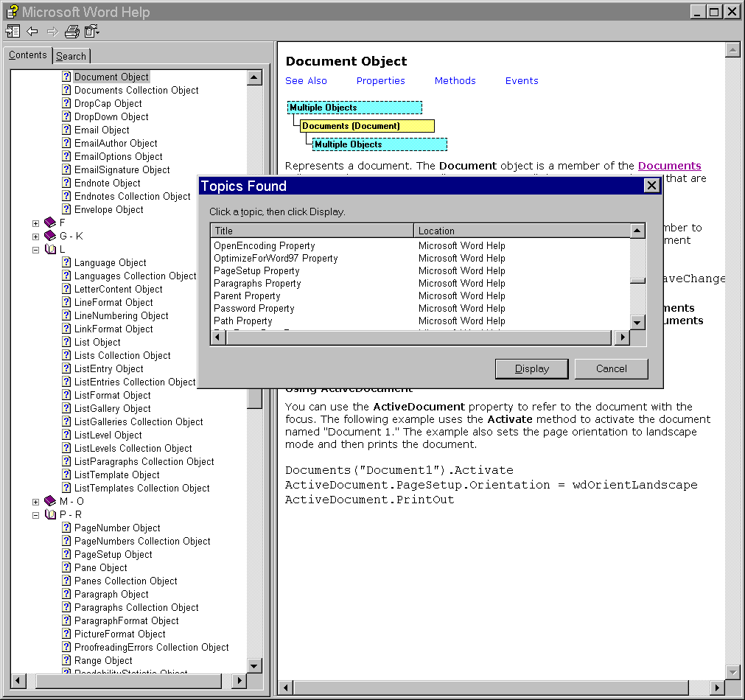Click the Hide pane toolbar icon
This screenshot has height=700, width=745.
coord(13,31)
